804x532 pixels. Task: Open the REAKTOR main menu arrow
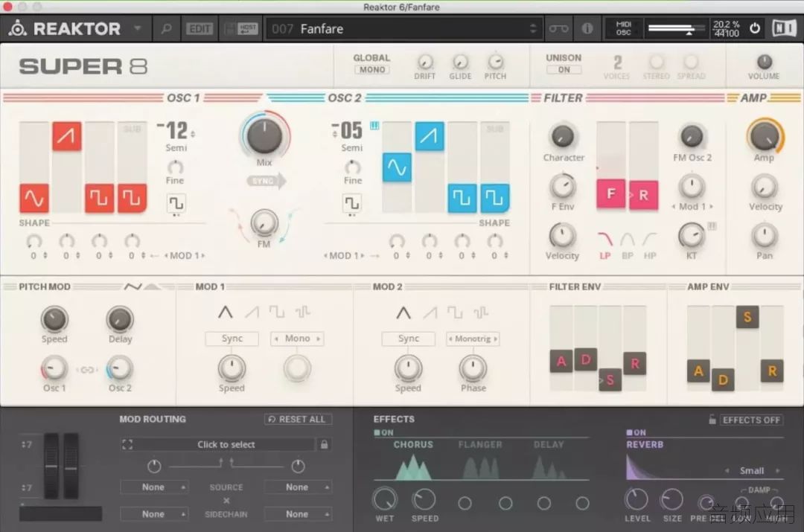click(138, 28)
